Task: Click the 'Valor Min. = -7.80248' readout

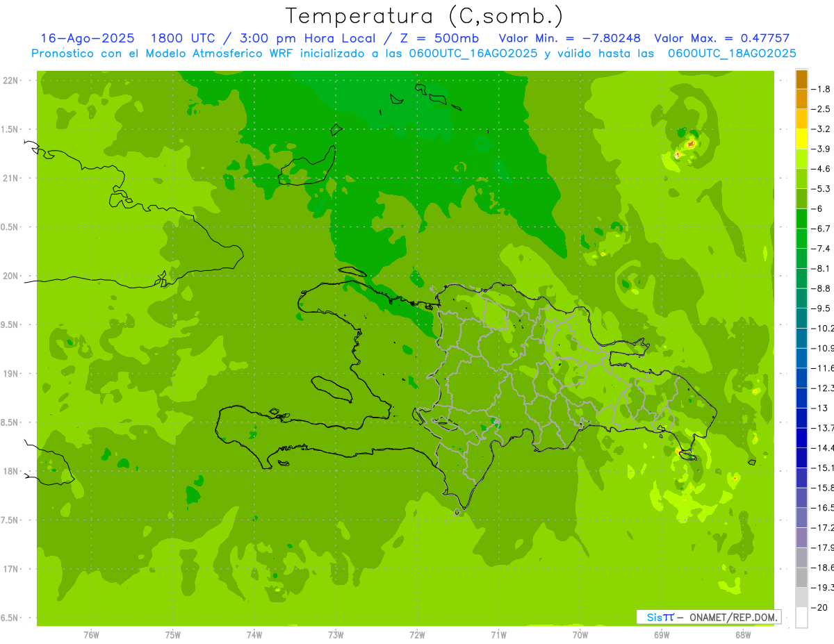Action: [x=570, y=38]
